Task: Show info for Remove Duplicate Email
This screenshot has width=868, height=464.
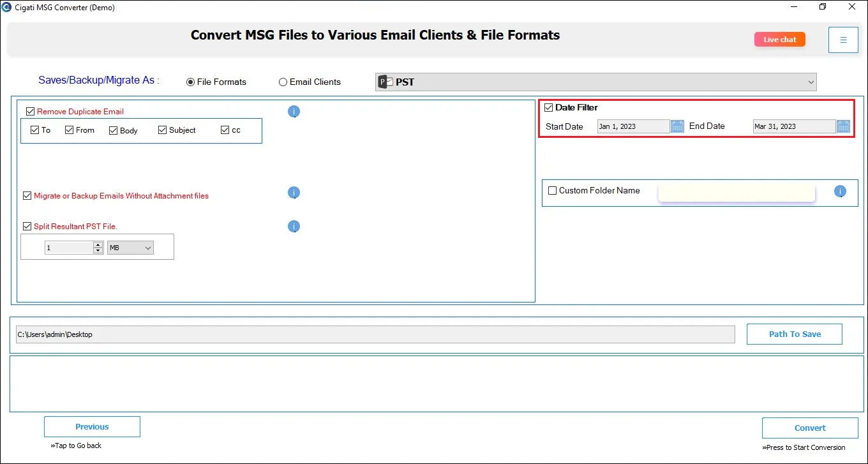Action: coord(294,112)
